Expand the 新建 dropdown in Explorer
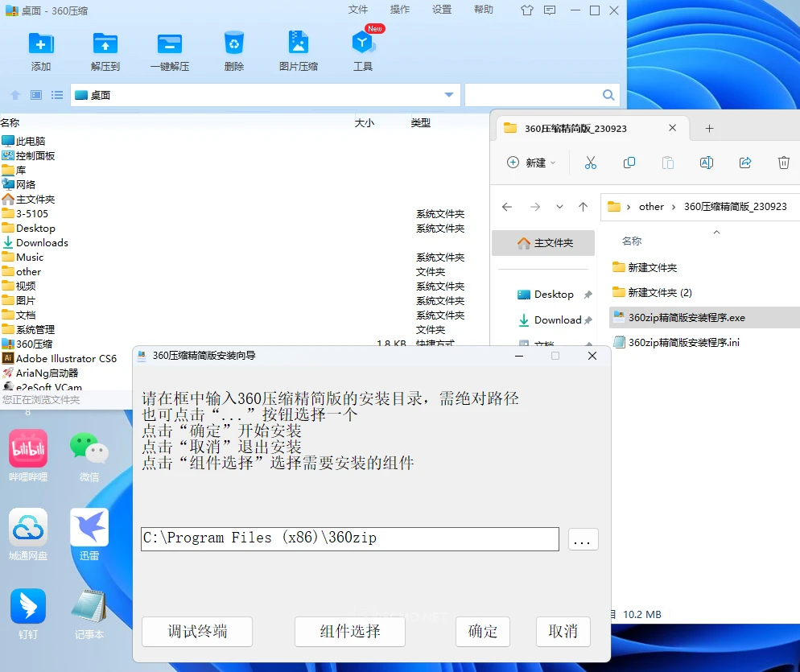This screenshot has height=672, width=800. click(553, 163)
